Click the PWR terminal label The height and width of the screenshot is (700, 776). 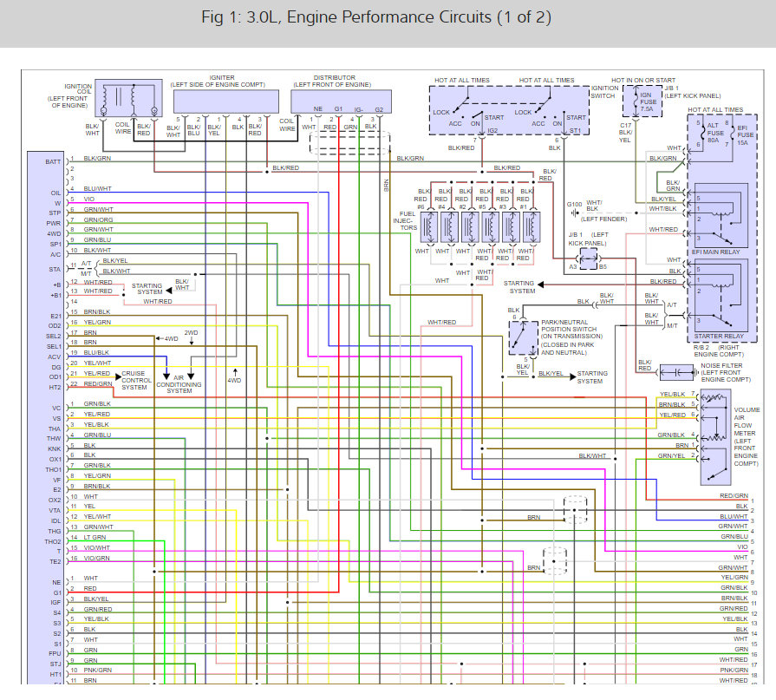(x=54, y=223)
